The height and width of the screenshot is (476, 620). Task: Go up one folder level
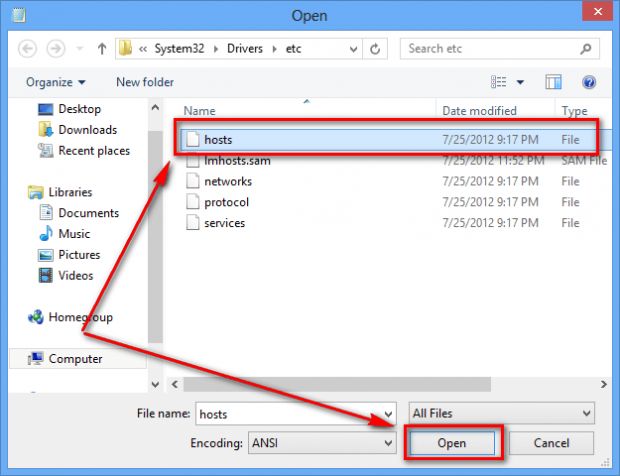point(102,49)
